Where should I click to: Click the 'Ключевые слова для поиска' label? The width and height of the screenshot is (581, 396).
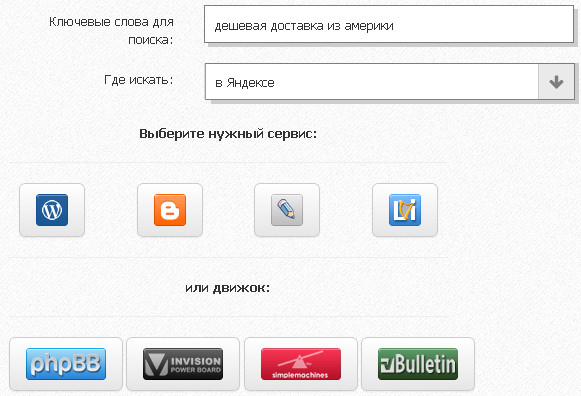tap(111, 31)
